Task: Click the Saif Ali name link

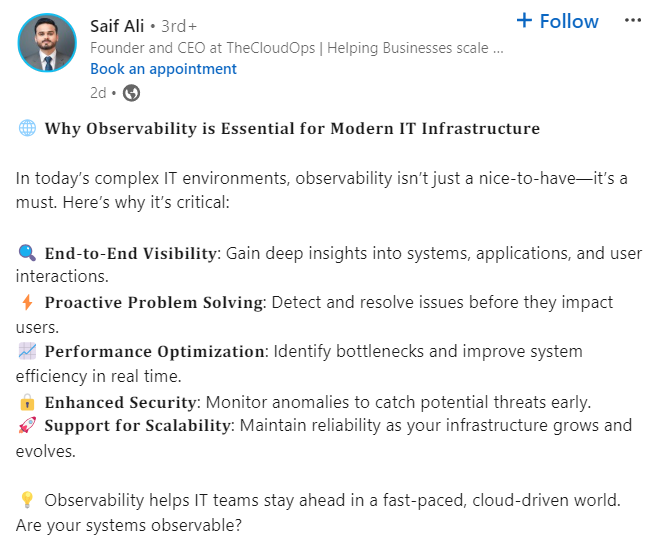Action: (x=117, y=25)
